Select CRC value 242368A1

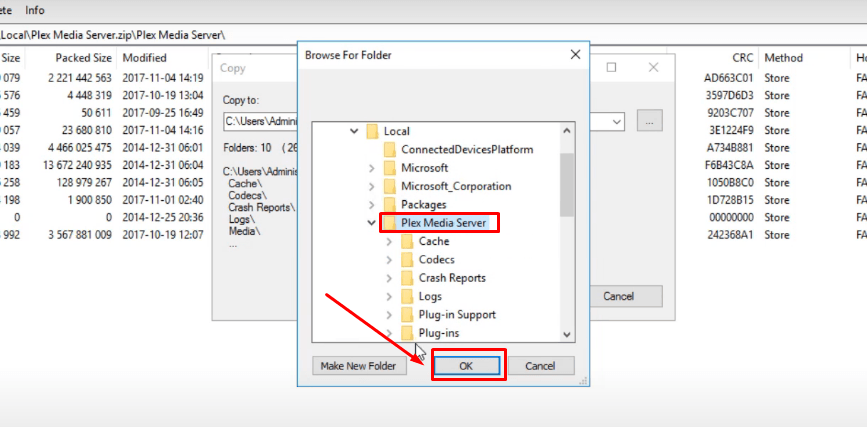pos(731,235)
